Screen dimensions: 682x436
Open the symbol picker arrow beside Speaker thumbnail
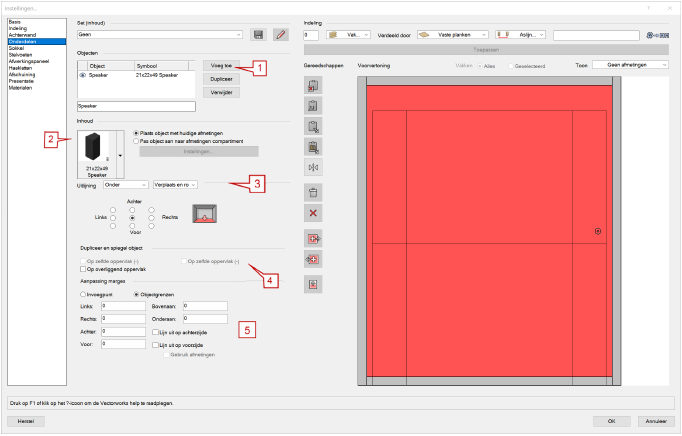120,155
